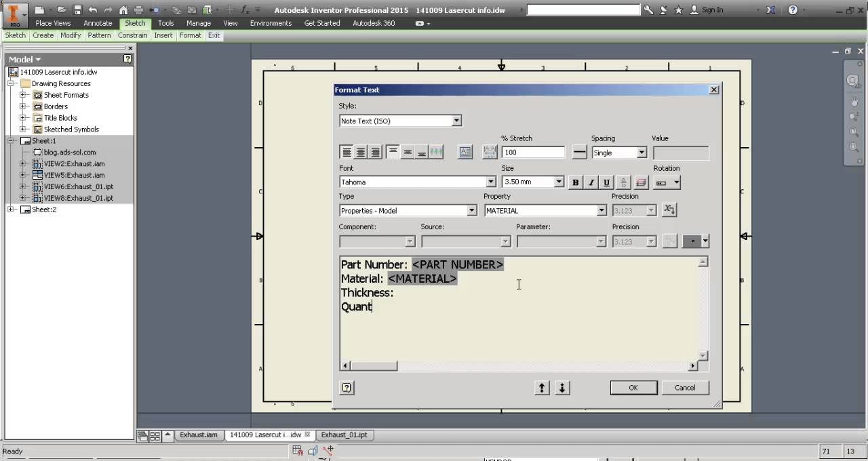Toggle left text justification

[x=347, y=153]
